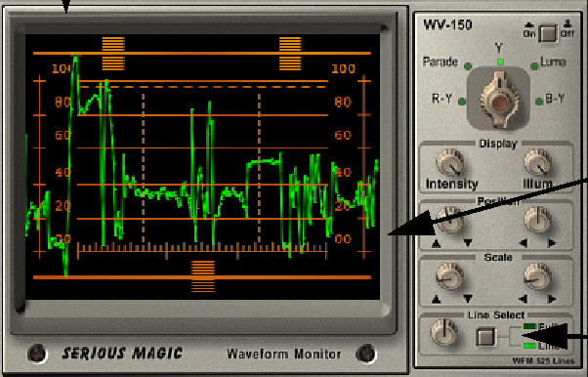
Task: Click the horizontal Position knob
Action: 537,220
